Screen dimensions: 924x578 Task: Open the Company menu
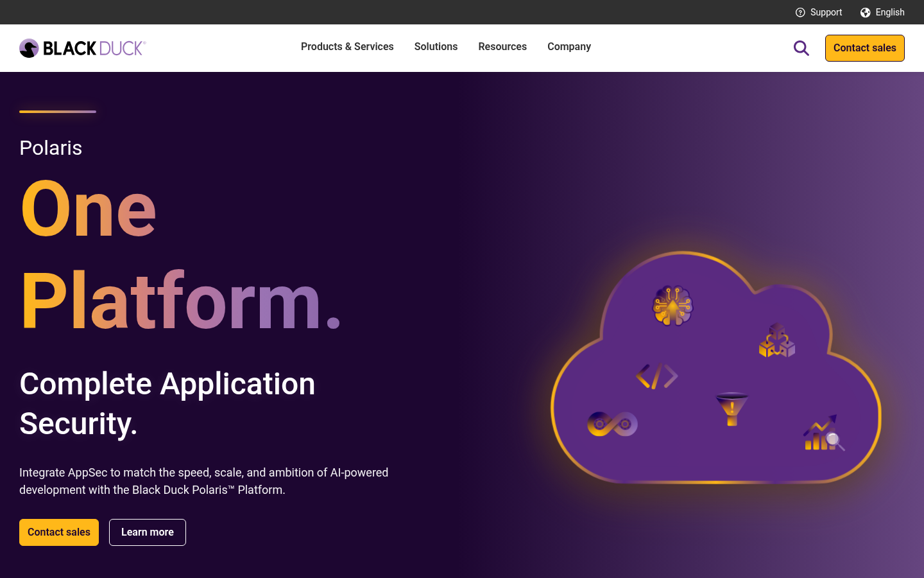click(569, 47)
